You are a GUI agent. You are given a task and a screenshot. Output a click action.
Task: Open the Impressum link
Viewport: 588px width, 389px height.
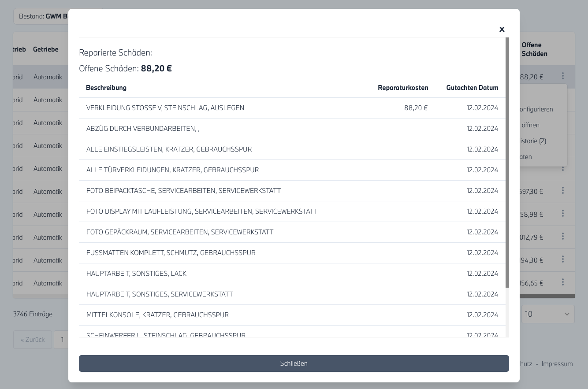(557, 364)
